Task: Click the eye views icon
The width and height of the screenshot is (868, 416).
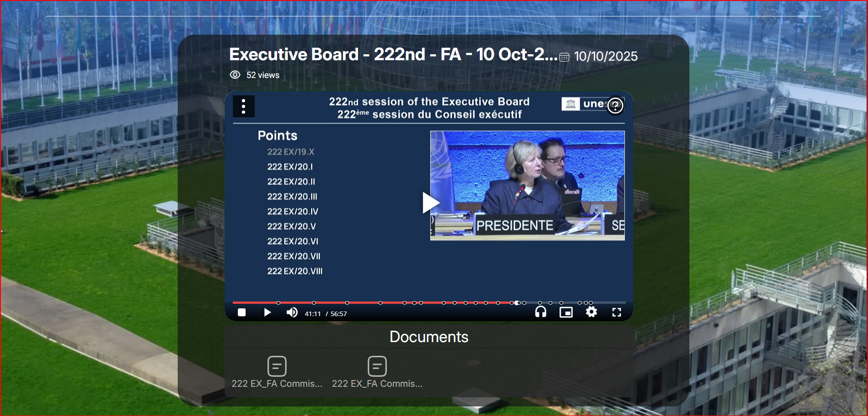Action: [235, 75]
